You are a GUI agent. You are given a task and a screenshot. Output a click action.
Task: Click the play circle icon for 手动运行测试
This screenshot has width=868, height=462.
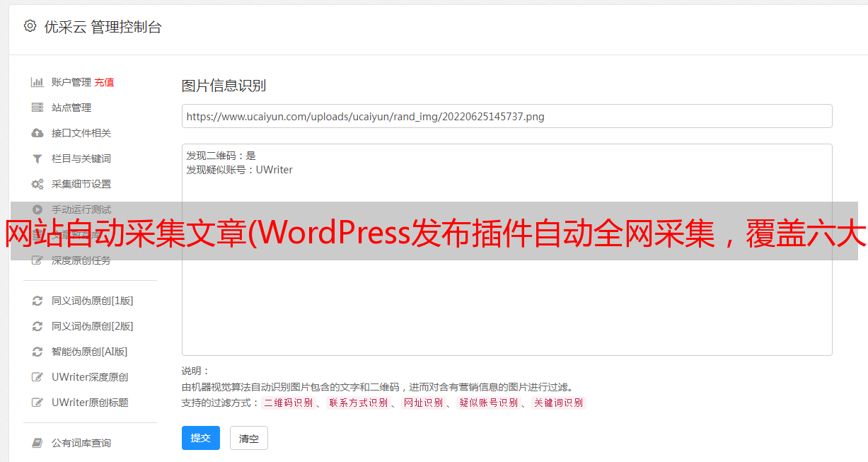coord(37,209)
